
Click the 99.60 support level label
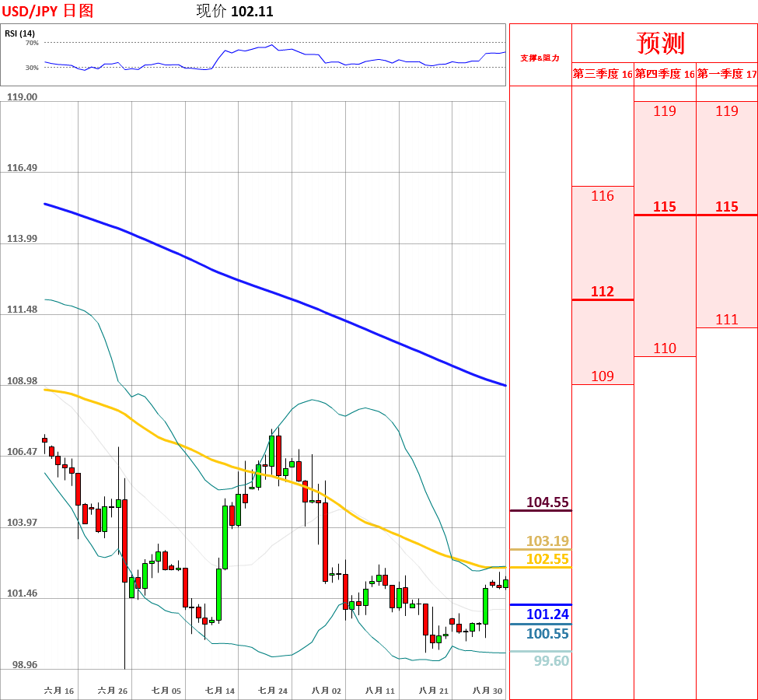coord(551,661)
